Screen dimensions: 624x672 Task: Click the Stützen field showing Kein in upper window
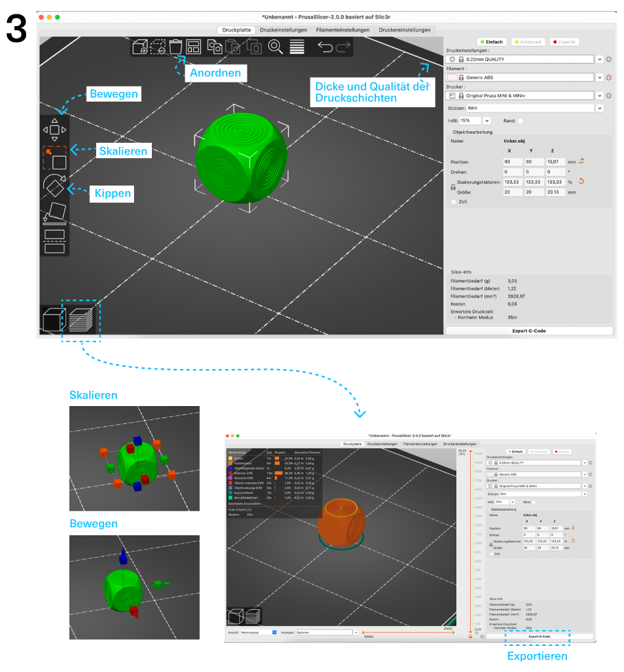[531, 108]
